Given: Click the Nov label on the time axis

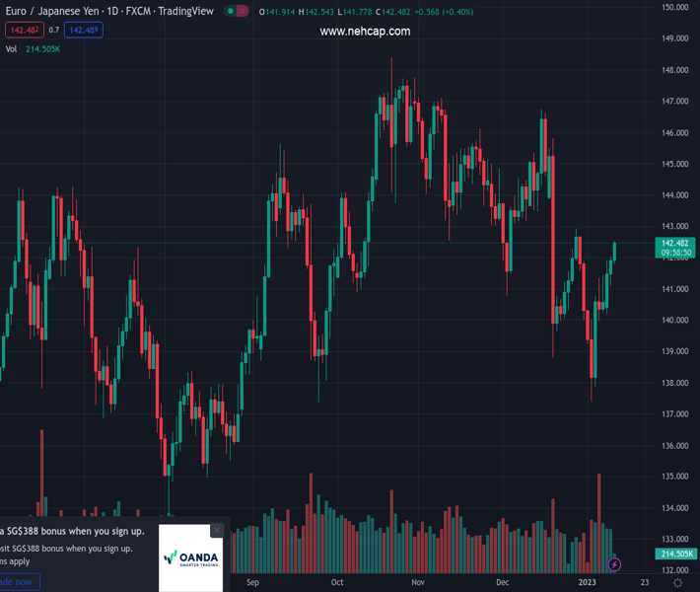Looking at the screenshot, I should point(418,582).
